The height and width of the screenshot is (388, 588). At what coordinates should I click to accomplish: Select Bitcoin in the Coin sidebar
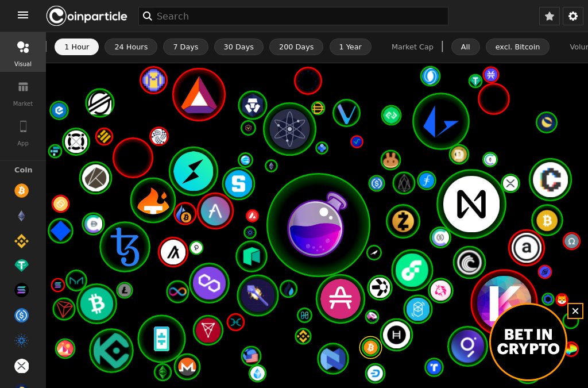click(21, 191)
